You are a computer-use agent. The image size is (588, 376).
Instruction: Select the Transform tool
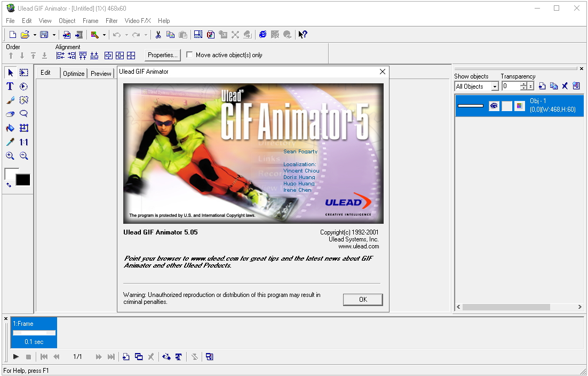coord(24,128)
